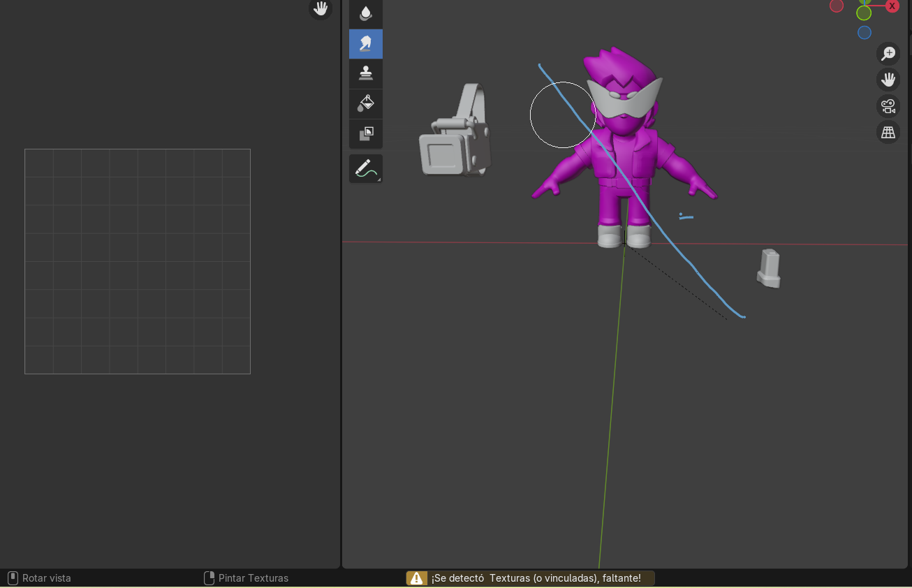Click the gray backpack-like object in viewport

click(x=455, y=131)
